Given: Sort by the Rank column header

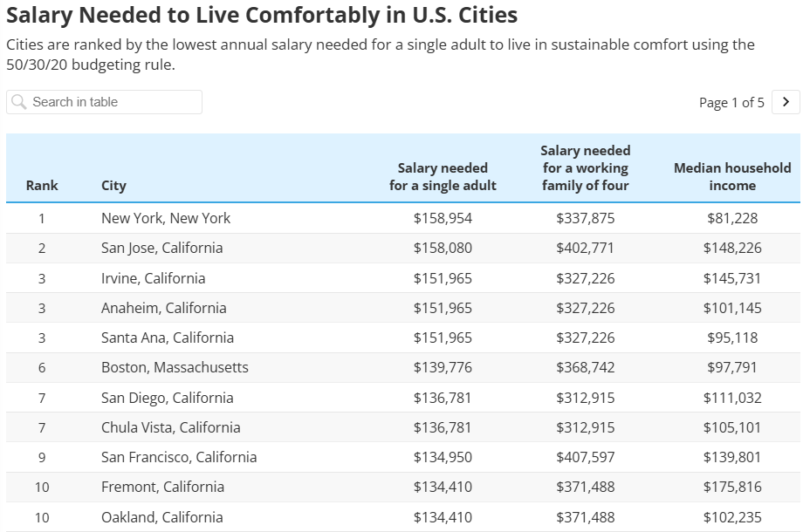Looking at the screenshot, I should [42, 185].
